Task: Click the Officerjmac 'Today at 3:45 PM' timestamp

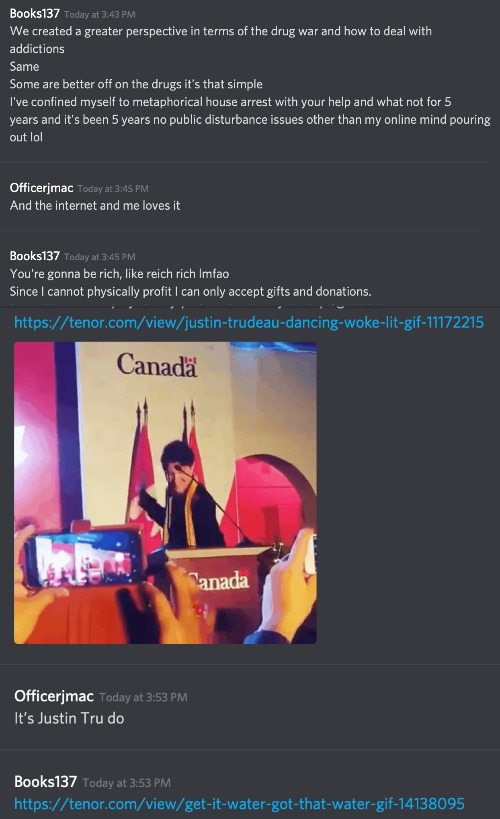Action: coord(113,189)
